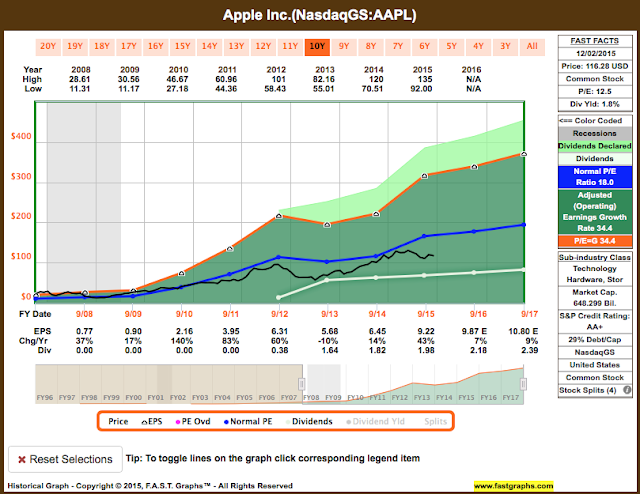Click the Sub-industry Class heading
The image size is (640, 494).
tap(595, 258)
